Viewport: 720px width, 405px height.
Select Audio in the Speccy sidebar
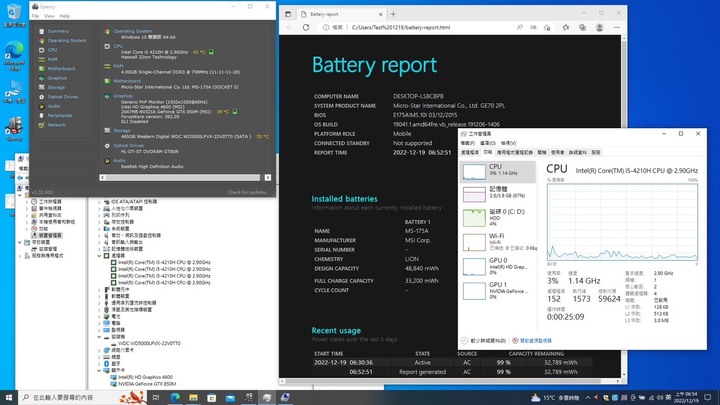click(x=54, y=106)
